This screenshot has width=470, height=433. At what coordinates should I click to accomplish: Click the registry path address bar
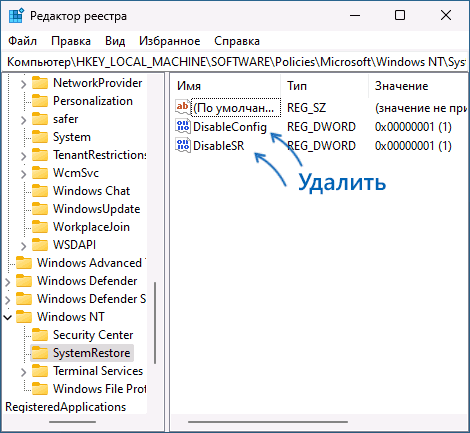click(235, 62)
